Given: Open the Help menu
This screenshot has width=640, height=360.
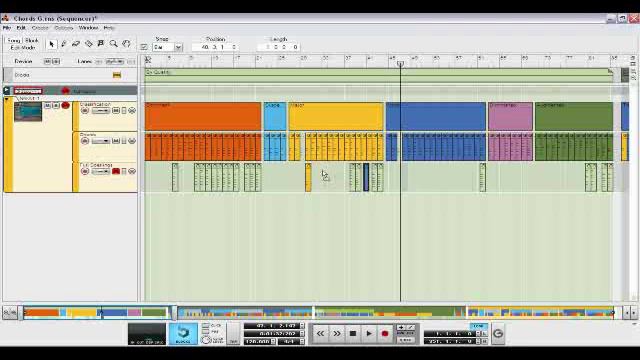Looking at the screenshot, I should pos(109,28).
